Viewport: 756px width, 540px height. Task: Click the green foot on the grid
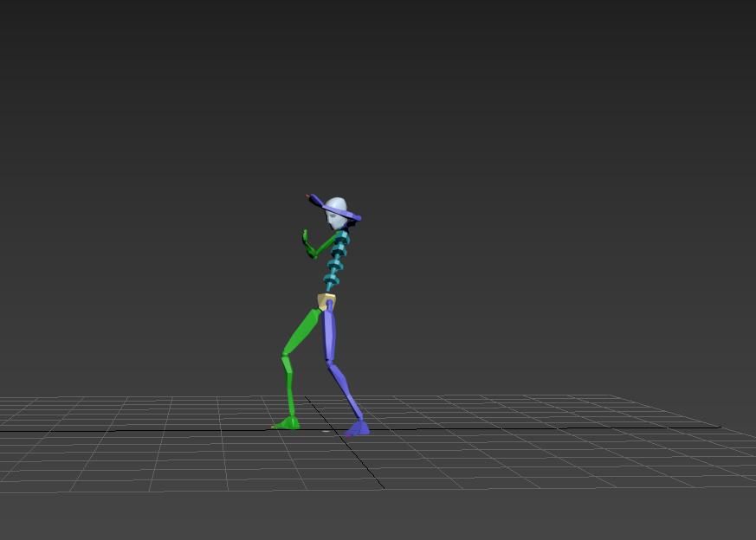tap(288, 423)
